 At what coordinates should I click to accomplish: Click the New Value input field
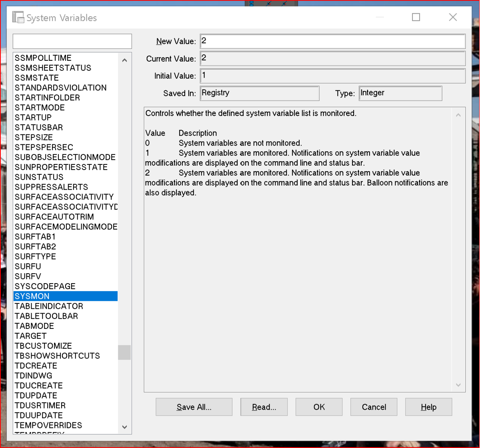click(x=332, y=41)
